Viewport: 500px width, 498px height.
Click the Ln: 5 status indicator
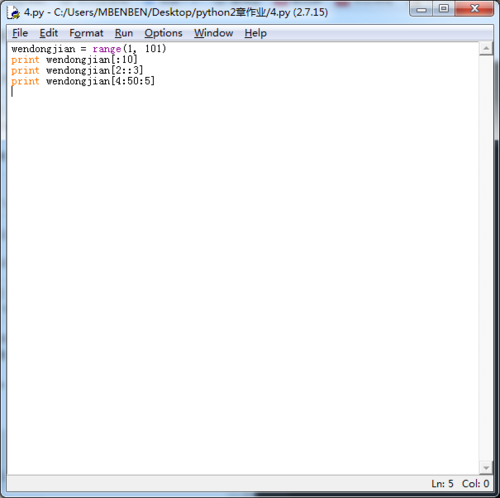tap(442, 483)
